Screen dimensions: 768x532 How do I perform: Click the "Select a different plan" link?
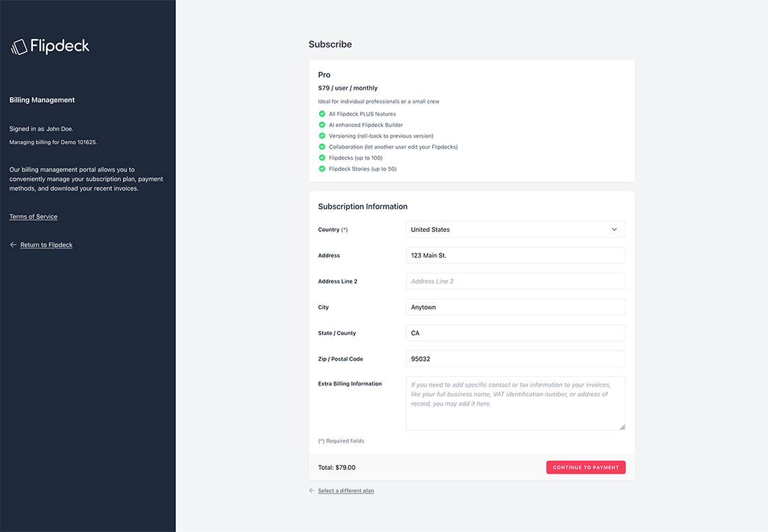click(x=345, y=490)
